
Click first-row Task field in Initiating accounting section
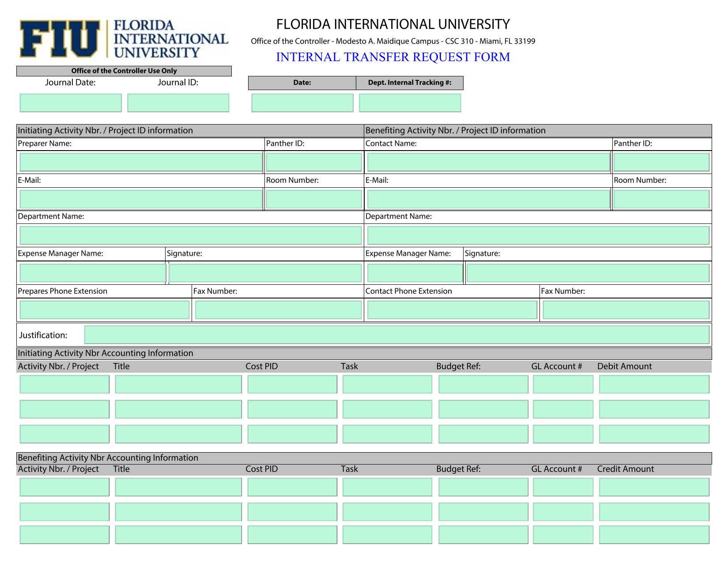point(387,384)
